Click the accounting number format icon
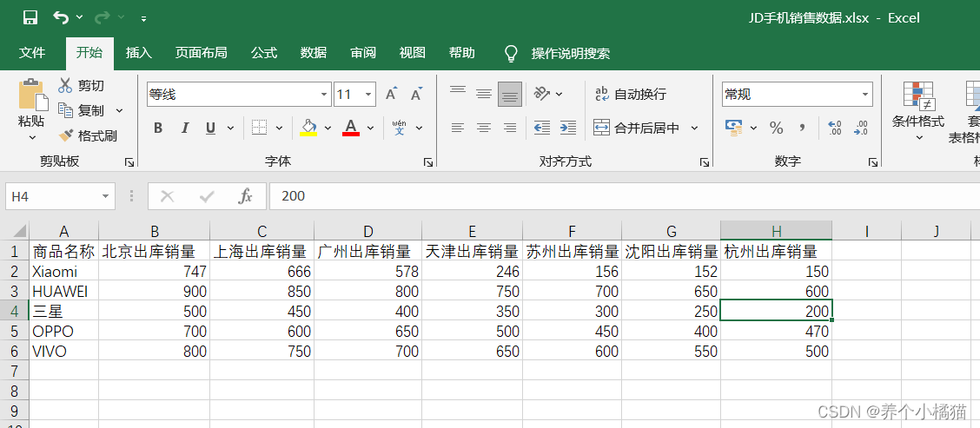980x428 pixels. coord(734,128)
